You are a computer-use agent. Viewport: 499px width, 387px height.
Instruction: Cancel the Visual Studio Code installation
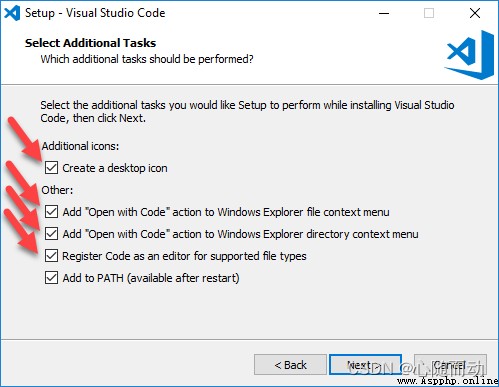[450, 365]
